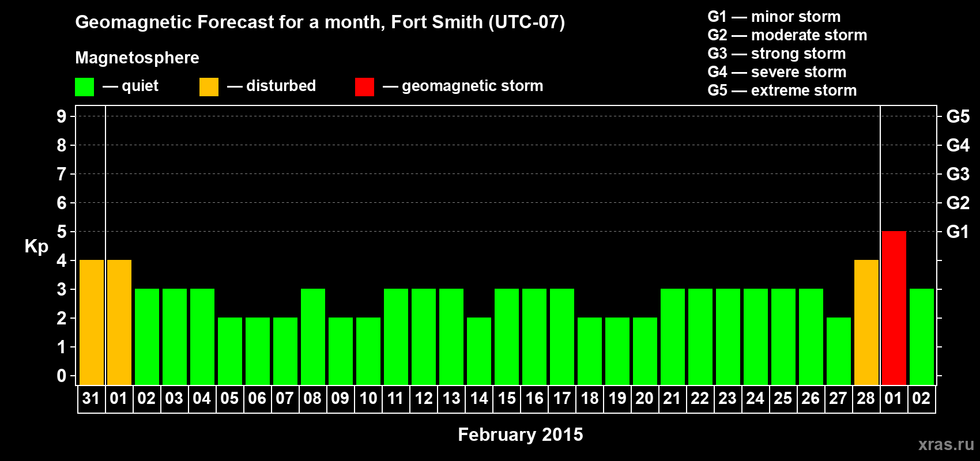
Task: Click the 'G2 — moderate storm' legend line
Action: point(787,35)
